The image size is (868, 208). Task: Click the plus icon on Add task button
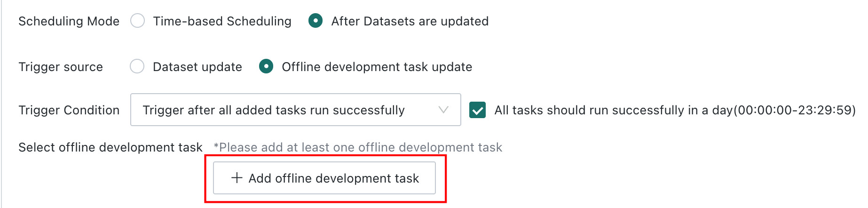[237, 178]
